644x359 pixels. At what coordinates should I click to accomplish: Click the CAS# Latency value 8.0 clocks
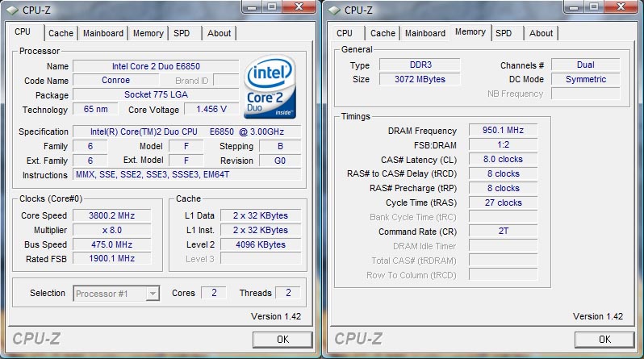[x=503, y=159]
